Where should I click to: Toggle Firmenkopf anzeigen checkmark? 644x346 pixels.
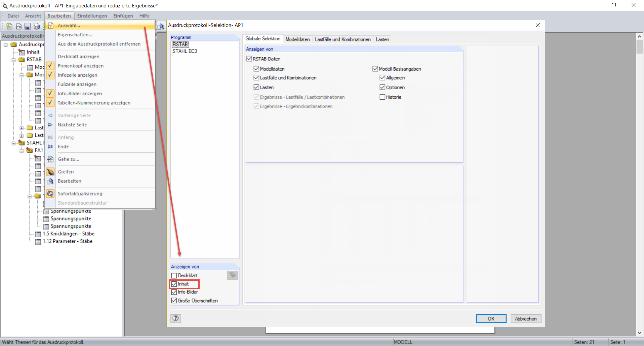[50, 66]
